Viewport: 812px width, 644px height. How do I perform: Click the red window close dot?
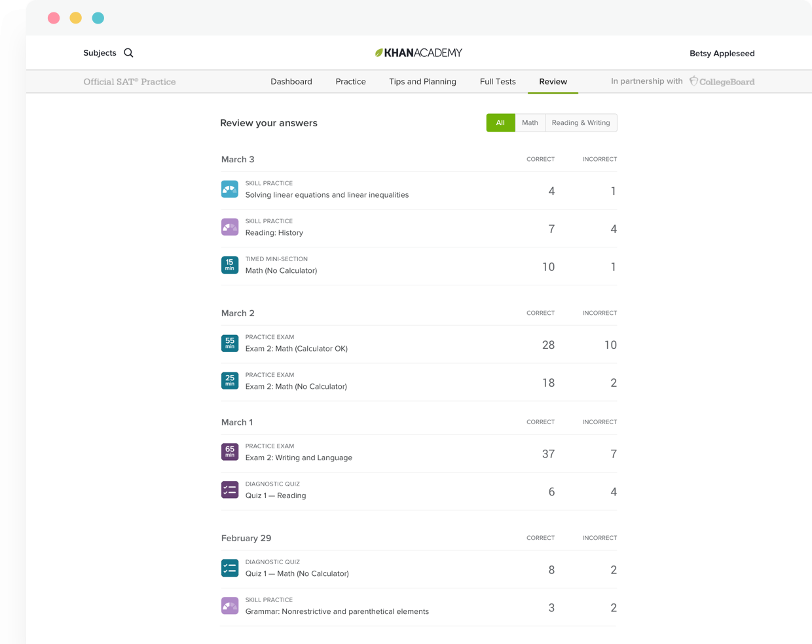(x=54, y=18)
